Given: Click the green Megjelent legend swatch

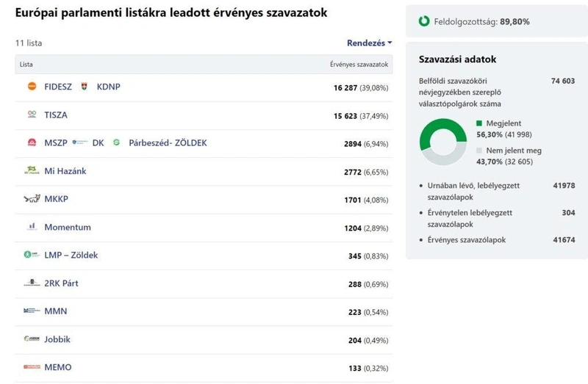Looking at the screenshot, I should (479, 123).
